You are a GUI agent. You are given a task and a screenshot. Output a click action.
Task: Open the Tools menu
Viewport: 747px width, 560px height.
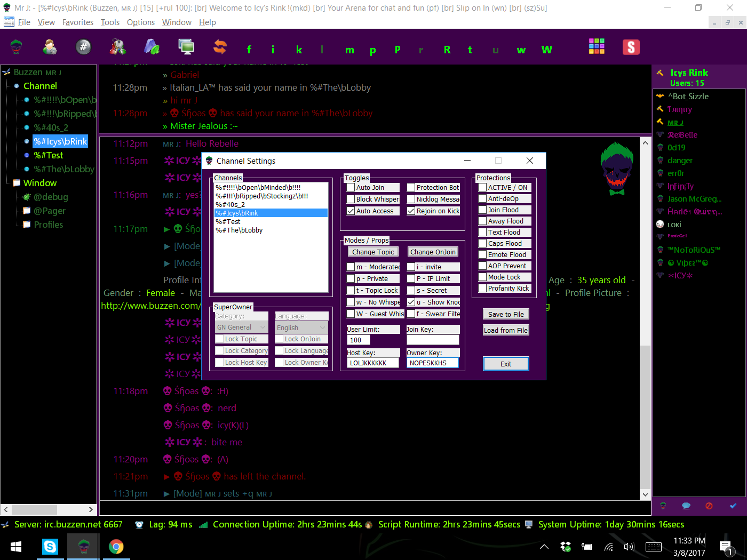[x=110, y=22]
